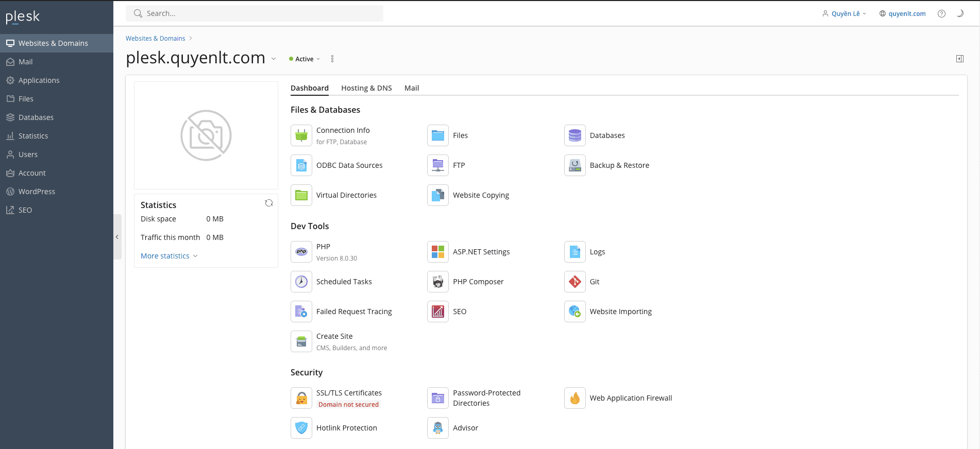This screenshot has height=449, width=980.
Task: Collapse the left sidebar arrow
Action: click(x=117, y=237)
